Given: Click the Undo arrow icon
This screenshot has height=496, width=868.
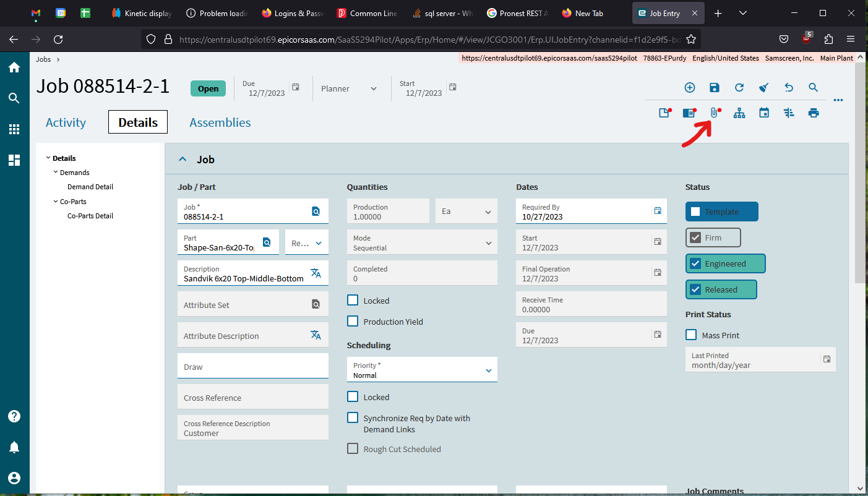Looking at the screenshot, I should pos(788,87).
